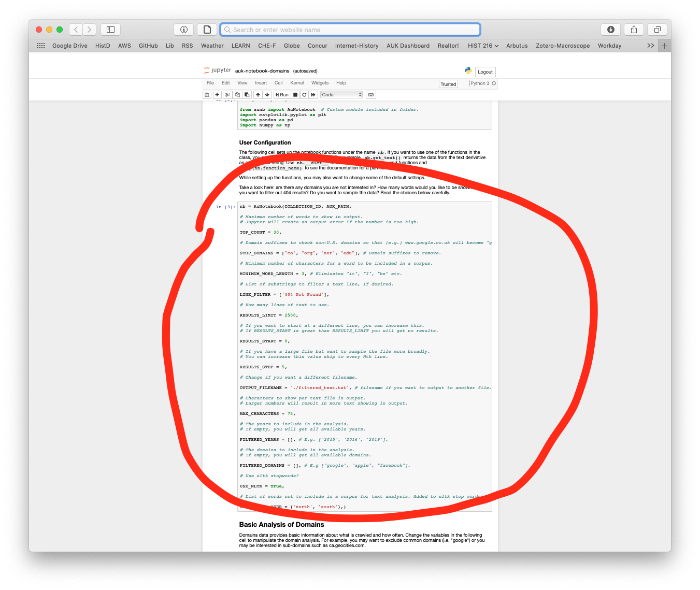Insert a new cell below with plus icon

217,95
